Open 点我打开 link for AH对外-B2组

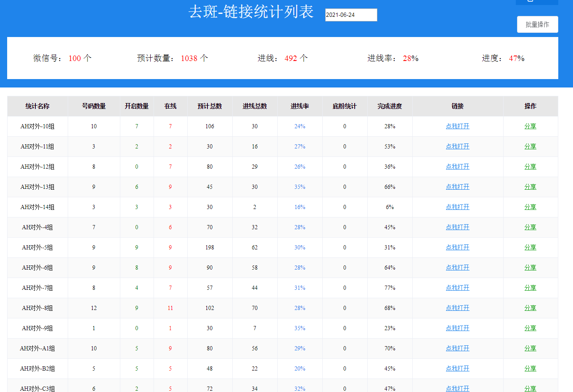pyautogui.click(x=457, y=368)
